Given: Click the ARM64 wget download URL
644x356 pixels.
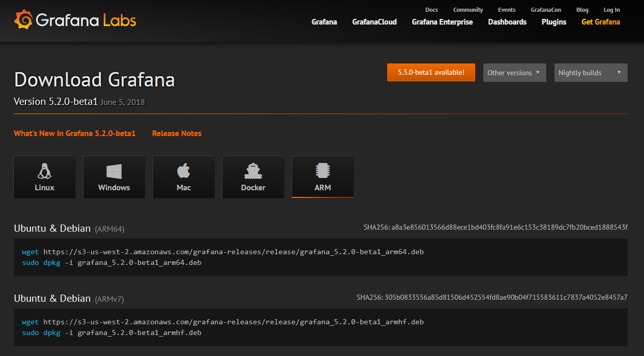Looking at the screenshot, I should 234,252.
